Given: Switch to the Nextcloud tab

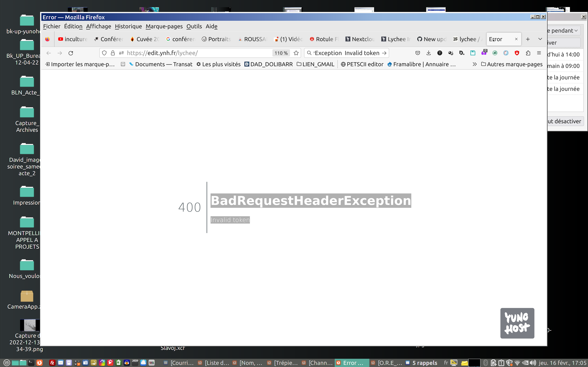Looking at the screenshot, I should tap(360, 39).
